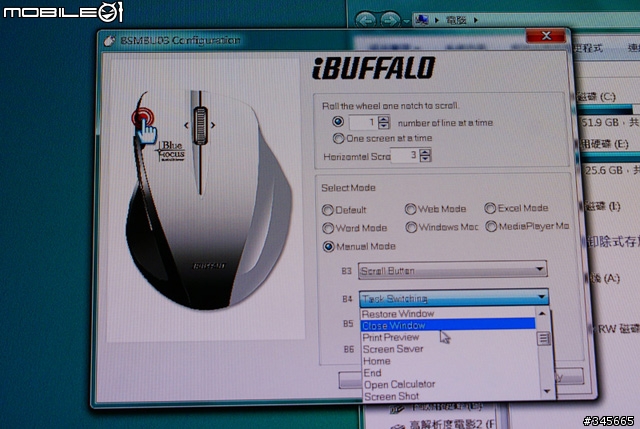Screen dimensions: 640x429
Task: Click the Back button in the Explorer window
Action: [365, 20]
